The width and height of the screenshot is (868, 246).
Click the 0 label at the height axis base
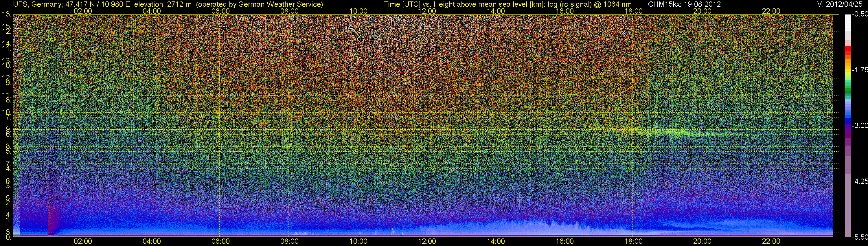pos(8,237)
